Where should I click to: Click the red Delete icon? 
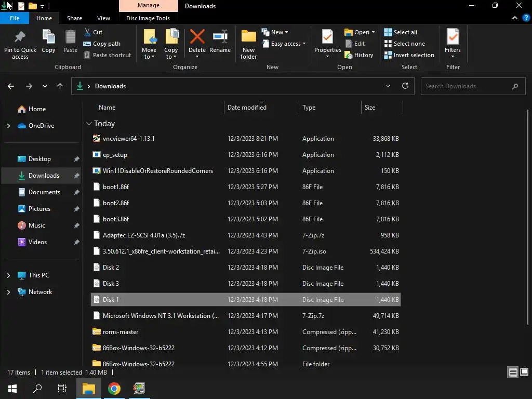coord(197,36)
